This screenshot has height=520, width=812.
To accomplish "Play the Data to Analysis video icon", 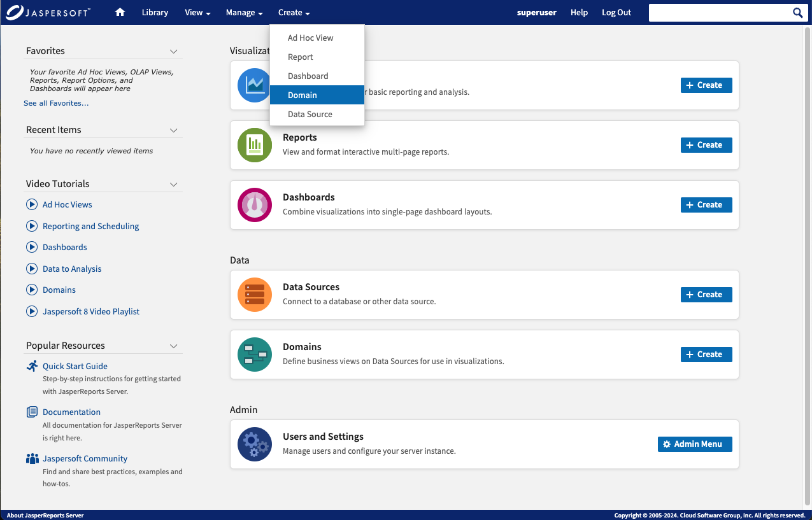I will [32, 269].
